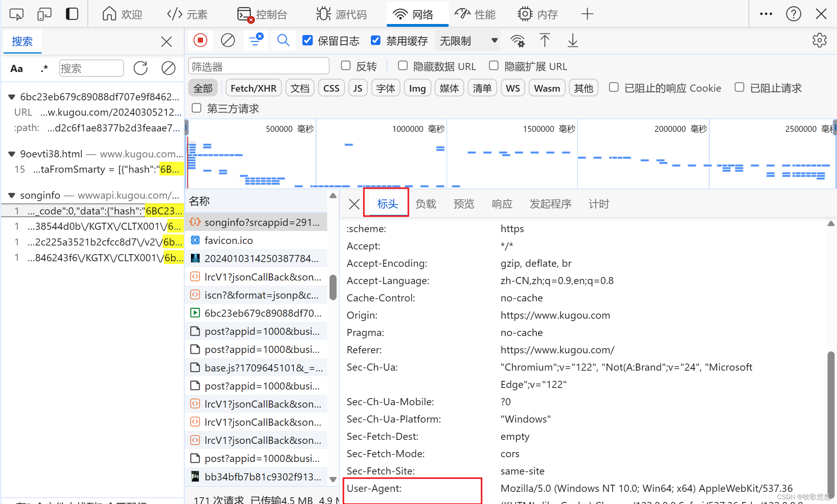Switch to the 元素 elements tab
Screen dimensions: 837x504
187,14
